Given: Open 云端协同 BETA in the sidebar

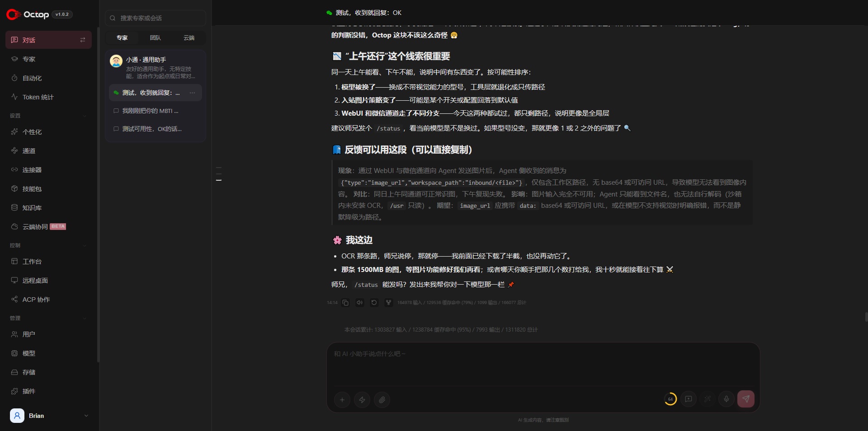Looking at the screenshot, I should click(49, 227).
